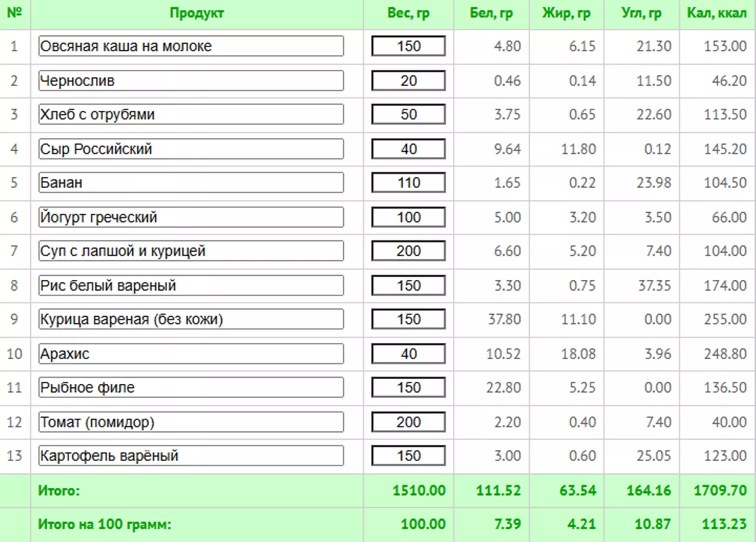Click total calories value 1709.70
The image size is (756, 542).
(720, 490)
